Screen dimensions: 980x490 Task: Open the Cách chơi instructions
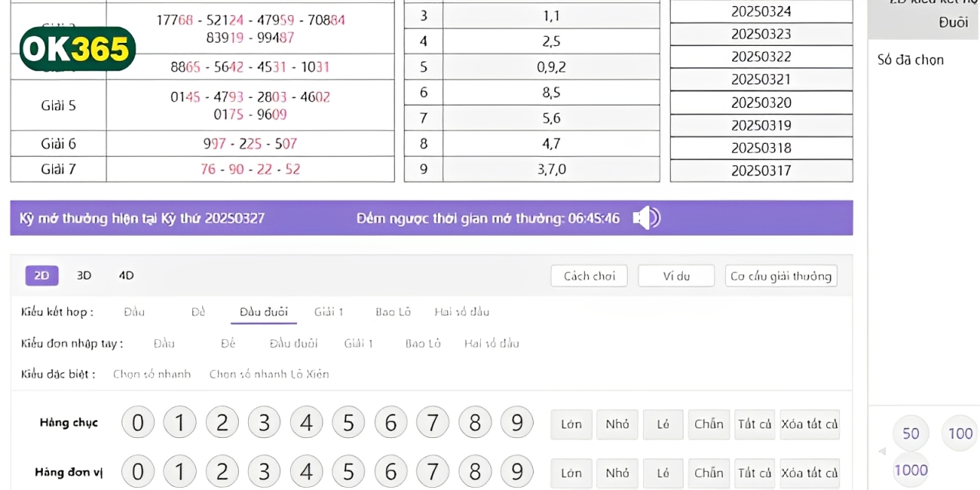[x=589, y=276]
